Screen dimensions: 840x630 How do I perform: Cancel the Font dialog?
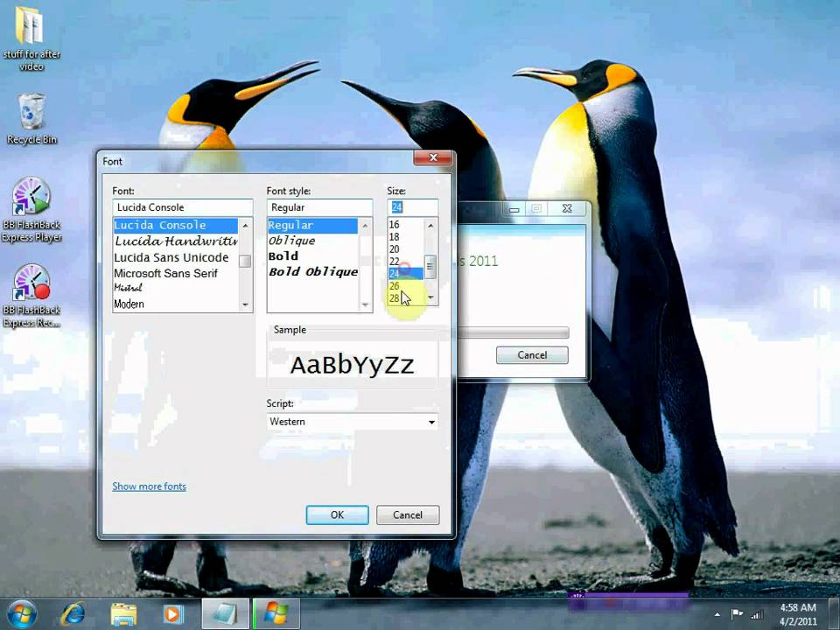point(408,514)
